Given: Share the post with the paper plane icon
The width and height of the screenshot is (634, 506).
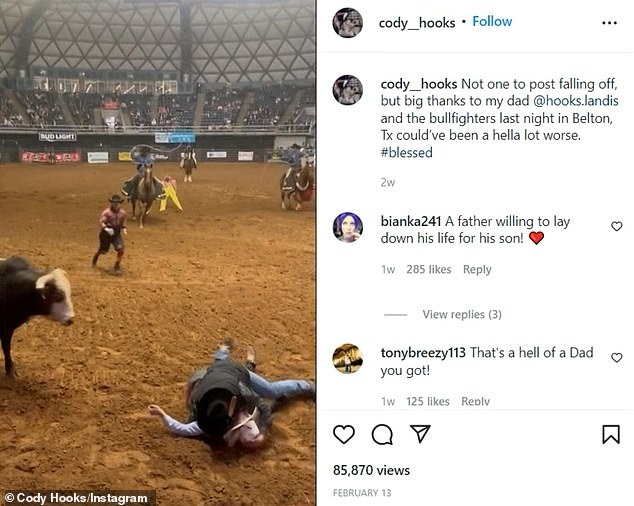Looking at the screenshot, I should click(x=420, y=434).
